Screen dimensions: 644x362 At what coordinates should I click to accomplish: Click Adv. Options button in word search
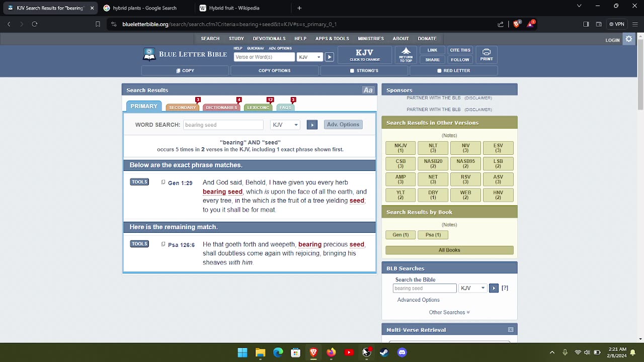tap(343, 125)
